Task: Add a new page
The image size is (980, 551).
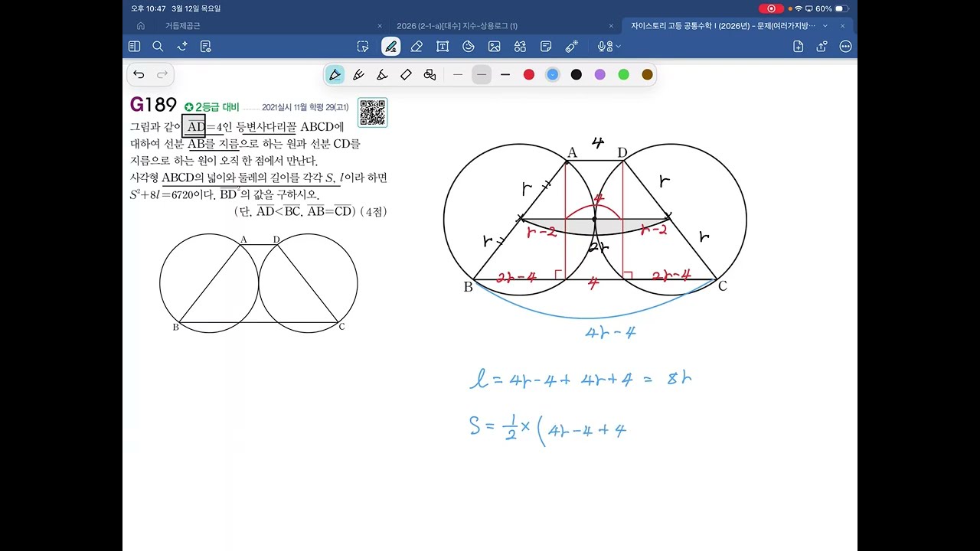Action: pos(798,47)
